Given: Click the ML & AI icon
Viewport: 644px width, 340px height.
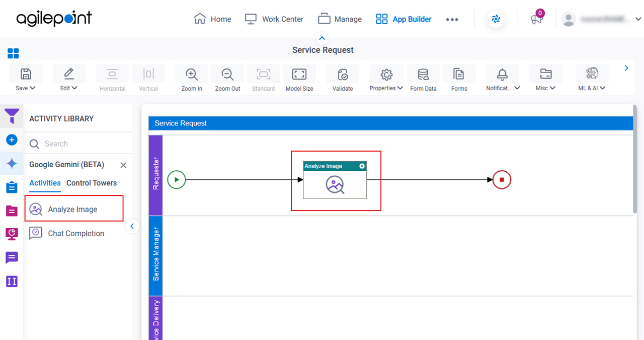Looking at the screenshot, I should coord(592,74).
